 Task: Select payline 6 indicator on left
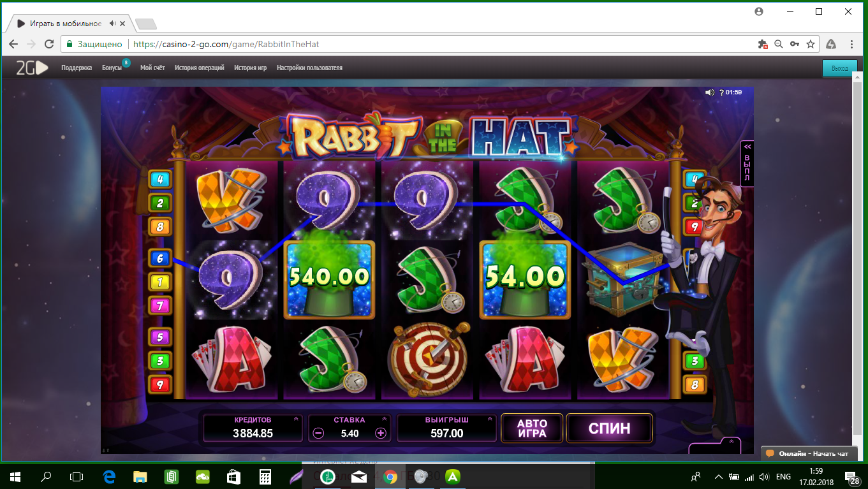tap(159, 258)
